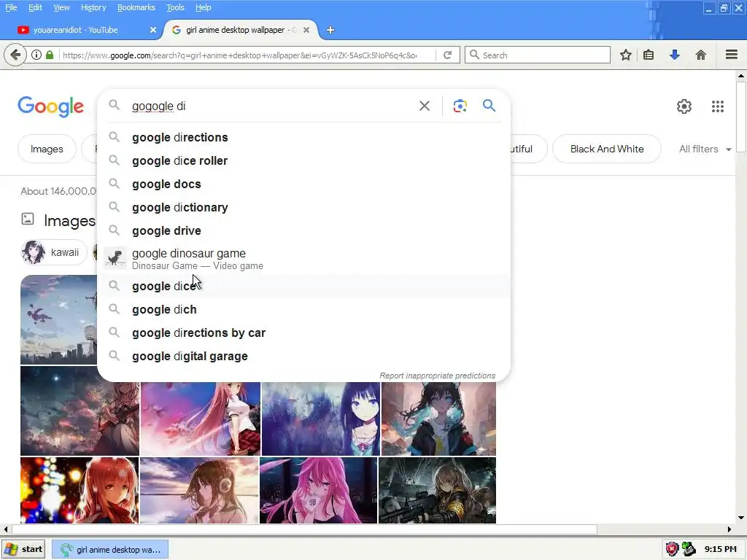
Task: Click the Images section icon
Action: coord(28,219)
